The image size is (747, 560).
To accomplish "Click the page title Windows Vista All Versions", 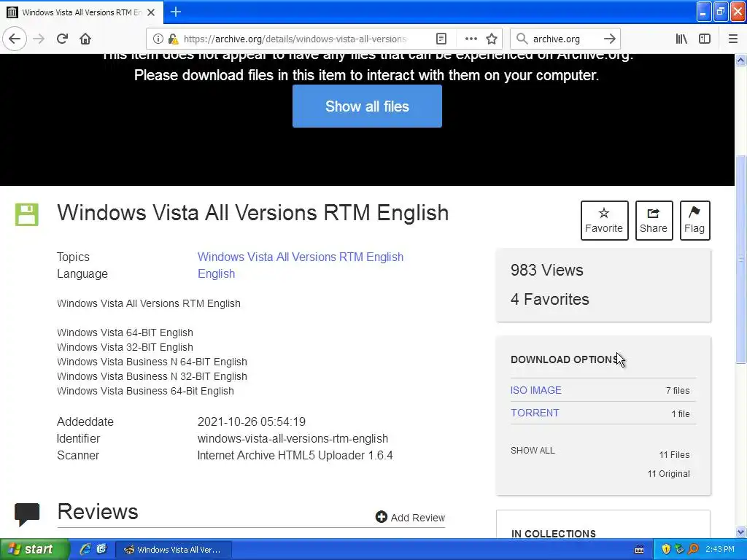I will point(252,213).
